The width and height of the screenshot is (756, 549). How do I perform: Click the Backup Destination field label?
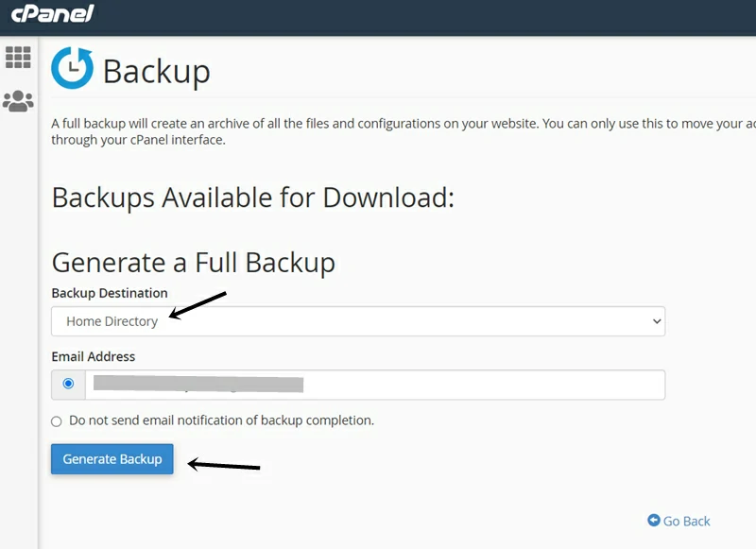(x=110, y=293)
